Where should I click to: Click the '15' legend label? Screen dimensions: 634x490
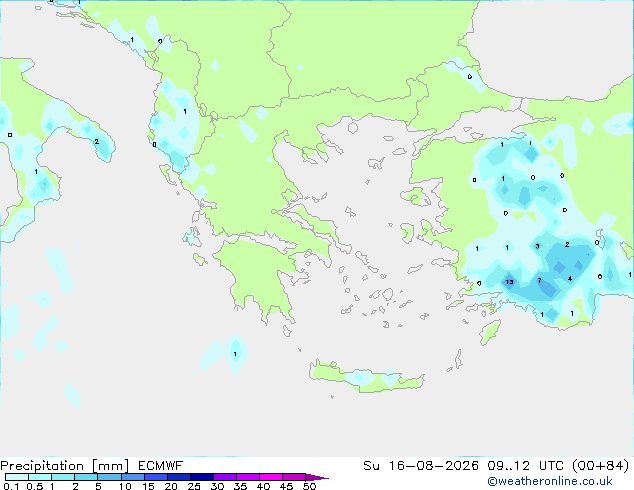coord(148,486)
